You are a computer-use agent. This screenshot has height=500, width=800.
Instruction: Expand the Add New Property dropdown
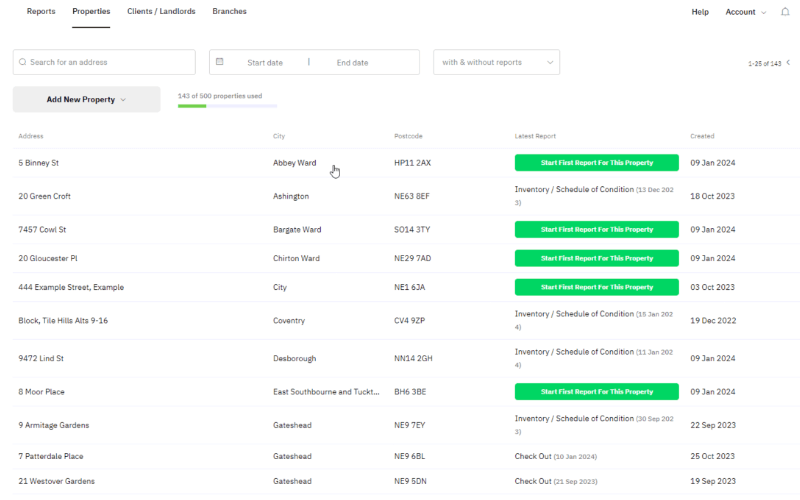pos(86,99)
